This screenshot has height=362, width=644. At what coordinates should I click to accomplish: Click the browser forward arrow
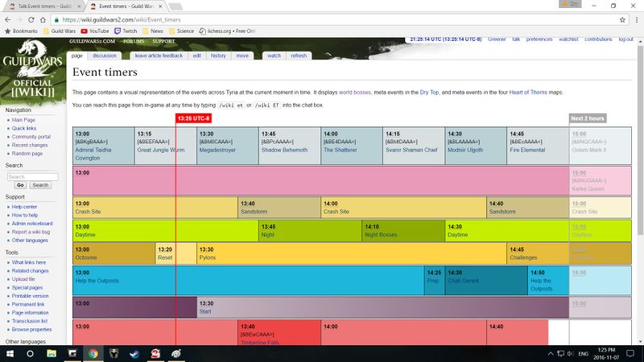tap(19, 19)
